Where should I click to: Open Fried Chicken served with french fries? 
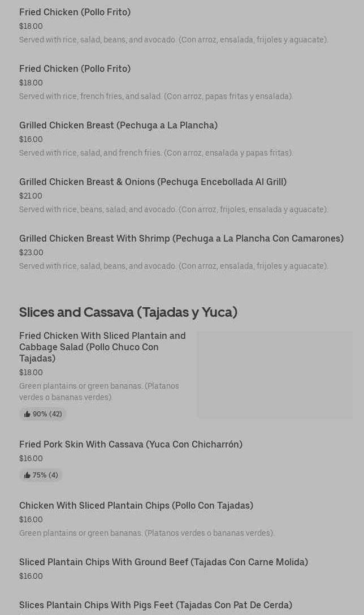coord(75,68)
